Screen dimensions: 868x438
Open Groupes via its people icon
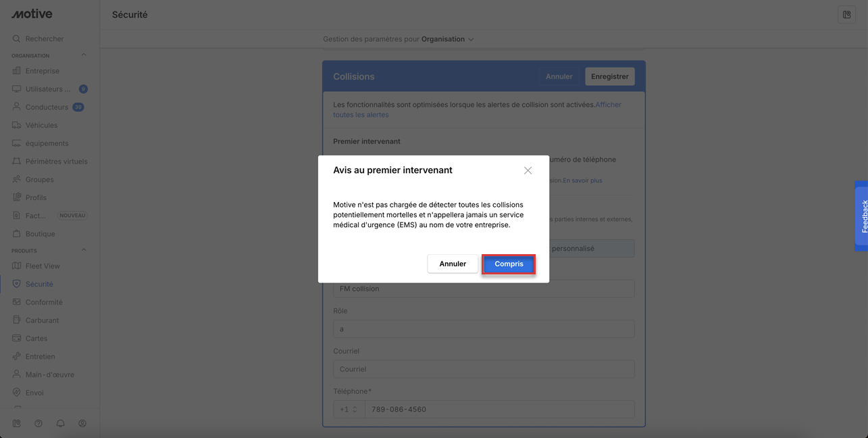[17, 180]
